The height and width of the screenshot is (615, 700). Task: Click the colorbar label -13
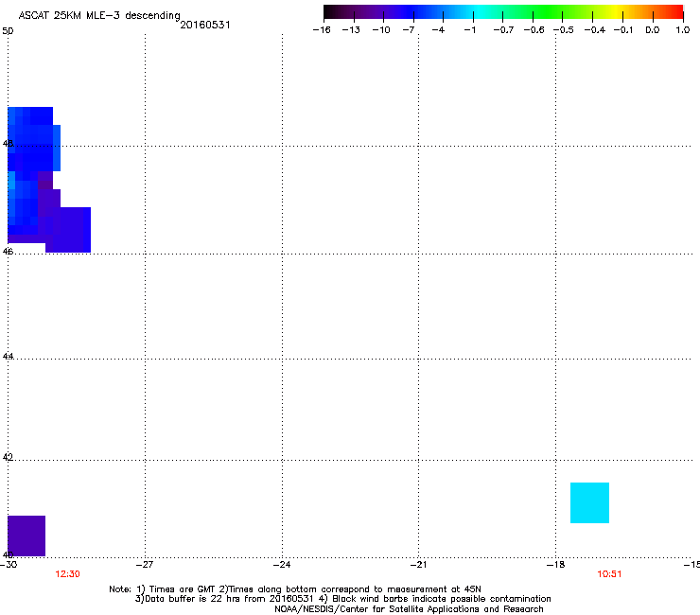pos(351,30)
